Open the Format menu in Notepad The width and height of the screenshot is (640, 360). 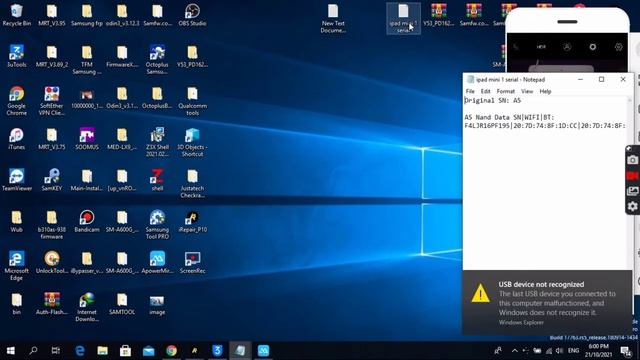506,91
